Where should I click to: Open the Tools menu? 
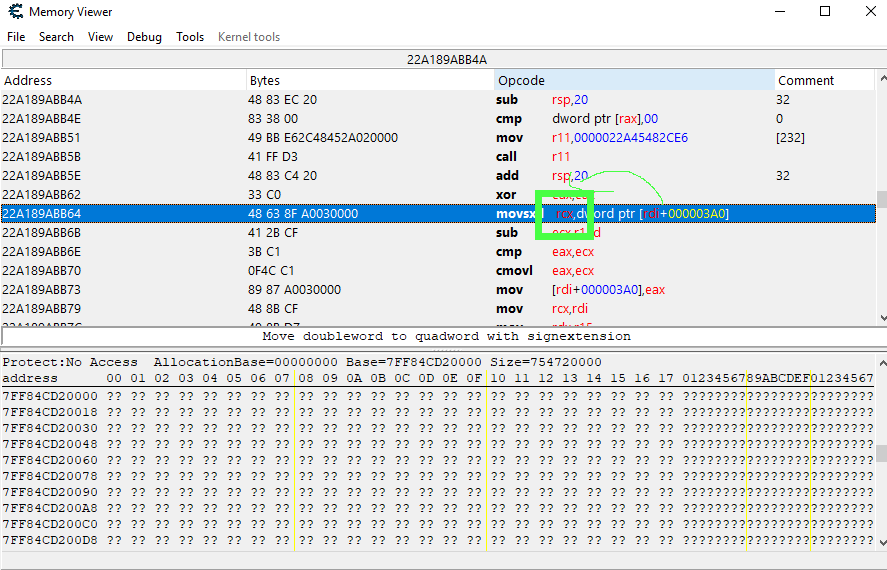[x=190, y=37]
